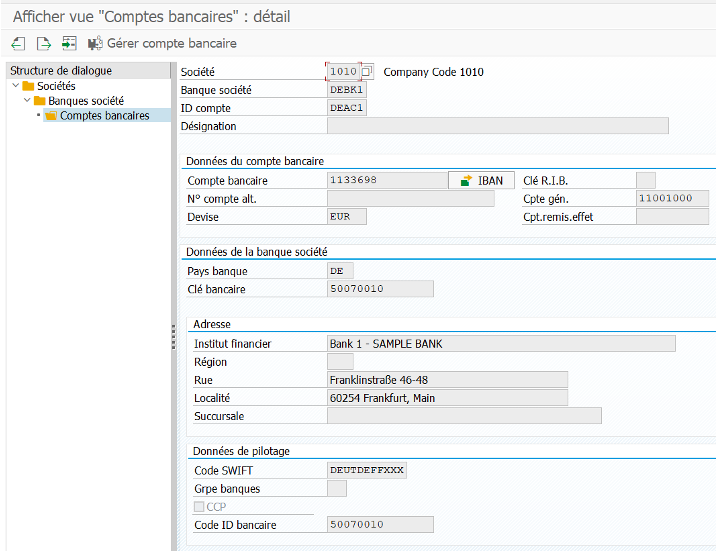Click the Code SWIFT field DEUTDEFFXXX
The height and width of the screenshot is (552, 716).
367,470
